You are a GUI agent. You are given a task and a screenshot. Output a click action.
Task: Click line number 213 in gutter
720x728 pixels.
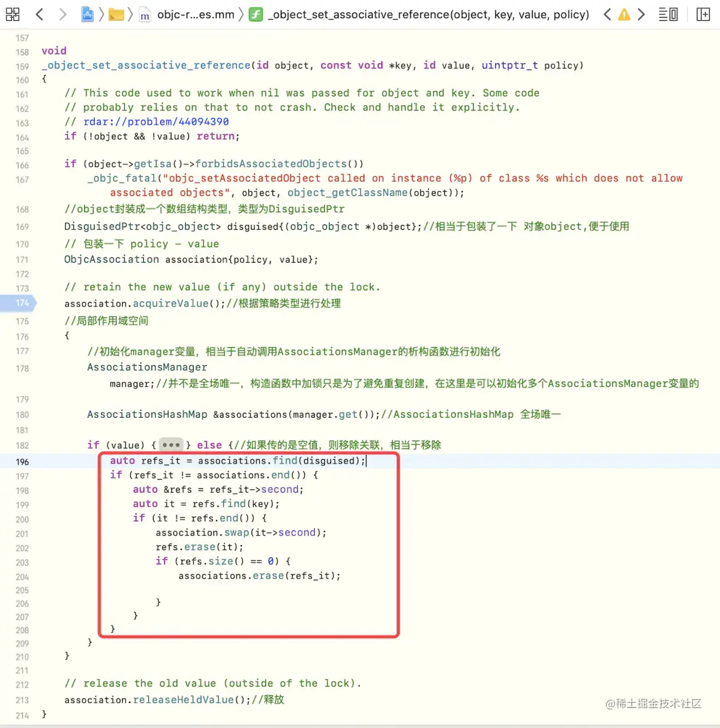tap(22, 700)
